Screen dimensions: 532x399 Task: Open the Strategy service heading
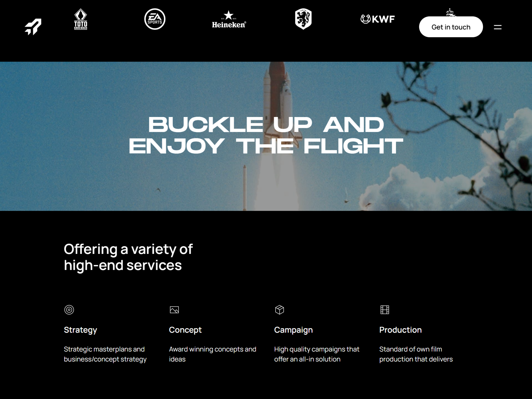click(x=81, y=330)
